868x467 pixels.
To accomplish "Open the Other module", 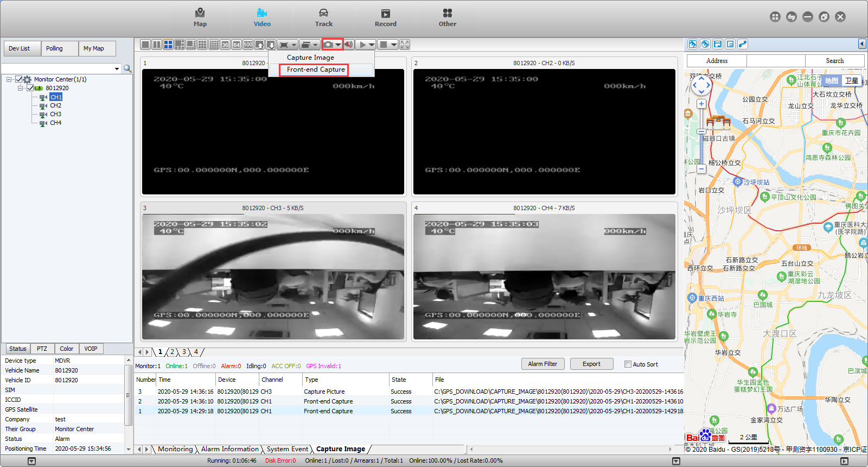I will coord(448,17).
